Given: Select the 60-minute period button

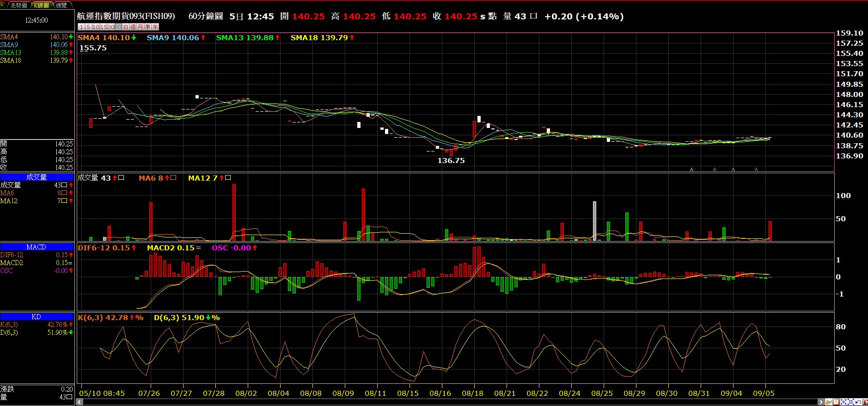Looking at the screenshot, I should (x=118, y=27).
